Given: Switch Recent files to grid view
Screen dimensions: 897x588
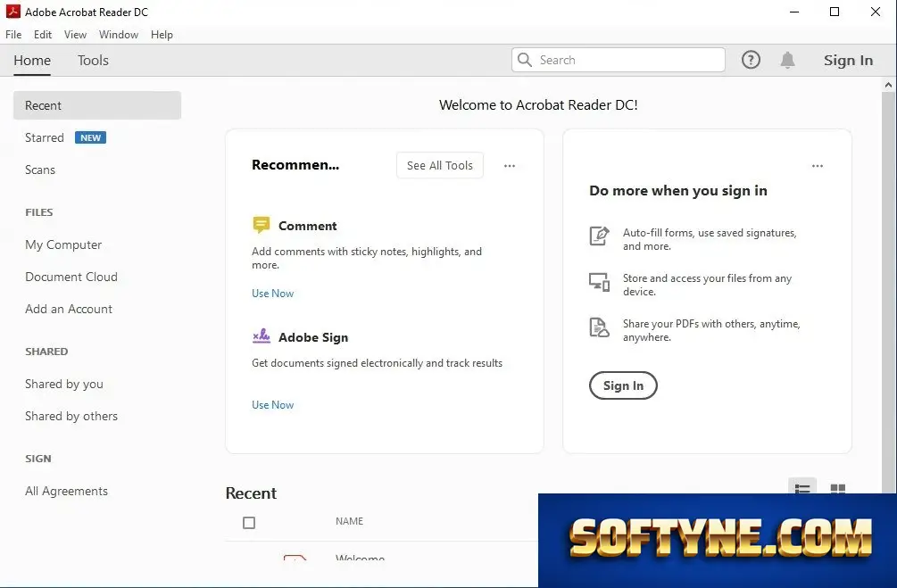Looking at the screenshot, I should tap(837, 488).
